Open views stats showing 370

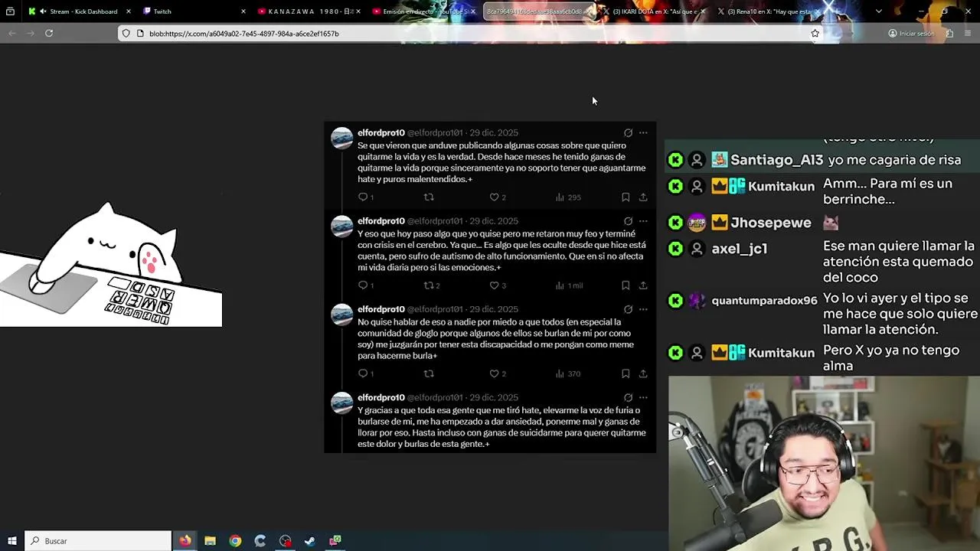coord(568,373)
